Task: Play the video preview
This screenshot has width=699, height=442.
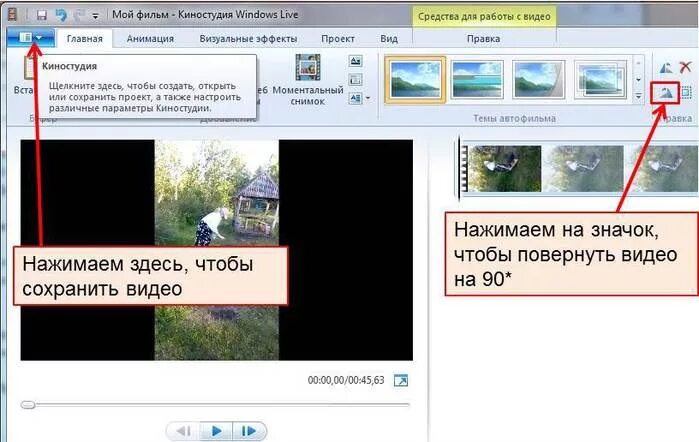Action: (x=216, y=431)
